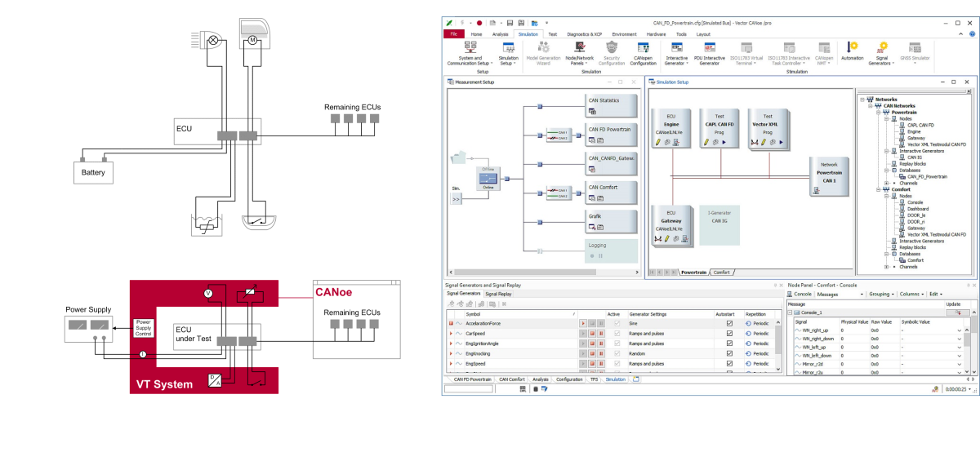Click the status bar input field
This screenshot has width=980, height=461.
469,389
